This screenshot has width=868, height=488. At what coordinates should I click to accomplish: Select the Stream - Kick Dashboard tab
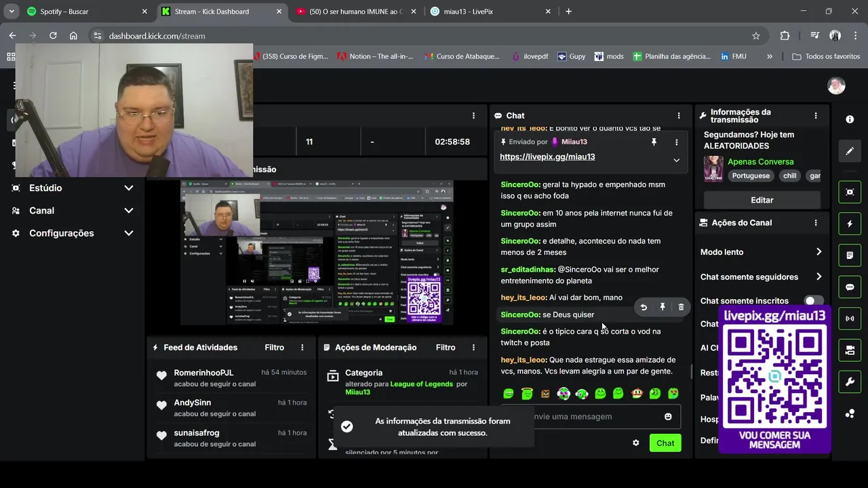point(222,12)
